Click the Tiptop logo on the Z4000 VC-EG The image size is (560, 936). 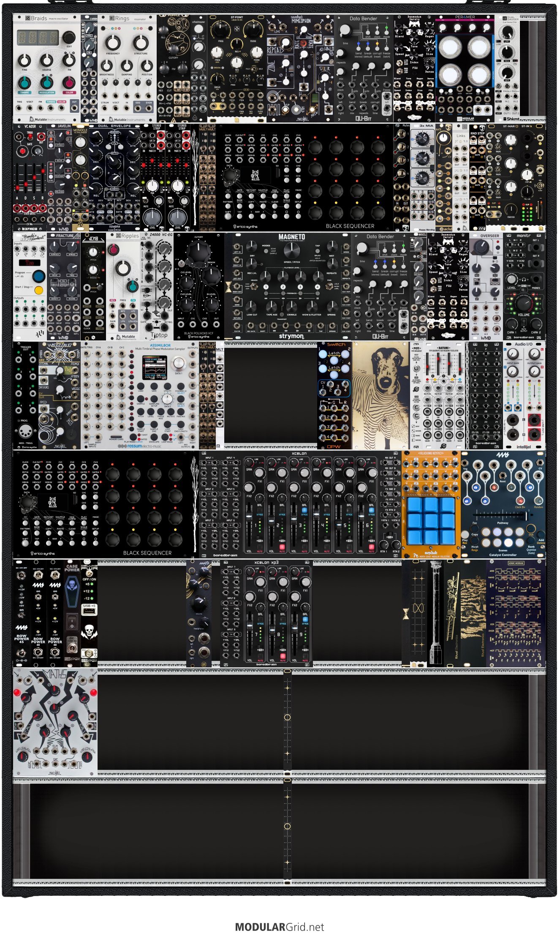coord(159,335)
